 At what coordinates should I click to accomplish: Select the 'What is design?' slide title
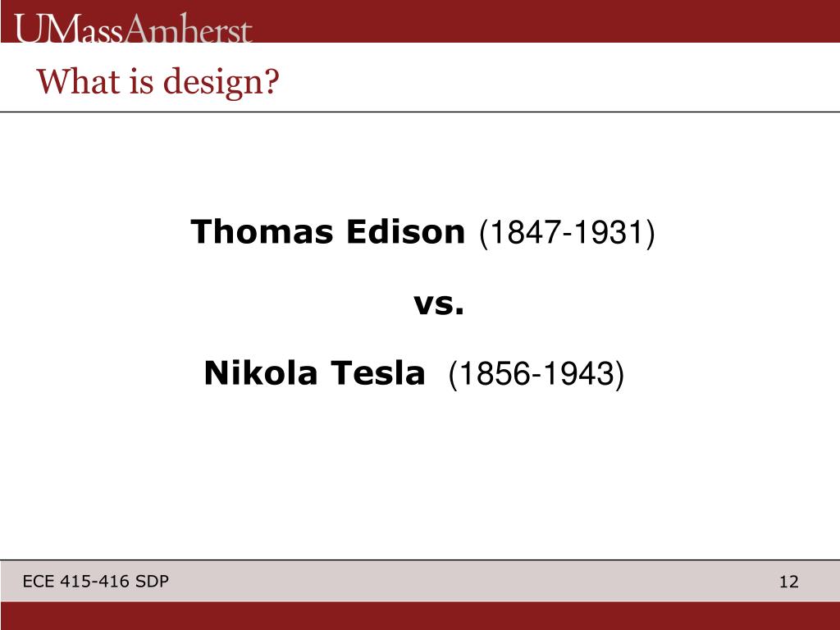click(158, 81)
